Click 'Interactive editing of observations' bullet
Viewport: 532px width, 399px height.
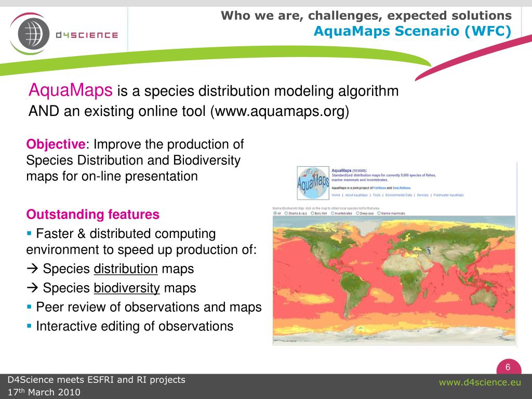[x=135, y=326]
